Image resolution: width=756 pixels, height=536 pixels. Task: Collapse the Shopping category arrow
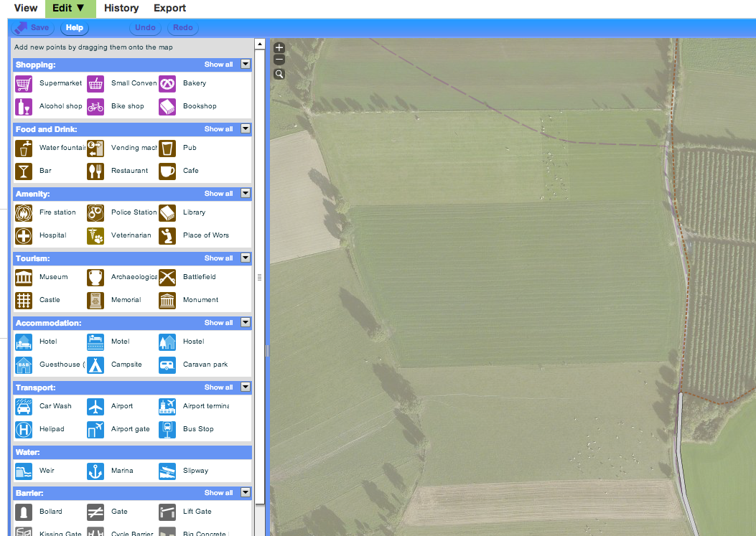click(x=246, y=64)
